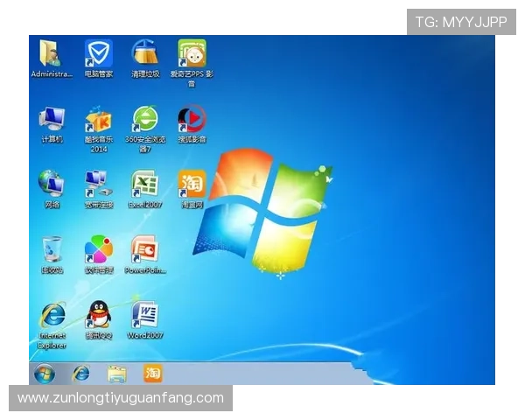The width and height of the screenshot is (525, 420).
Task: Select the 网络 desktop icon
Action: pyautogui.click(x=52, y=184)
